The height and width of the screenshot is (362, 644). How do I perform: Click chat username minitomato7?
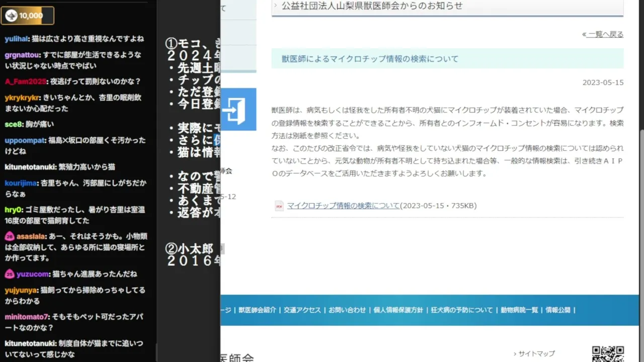pos(27,317)
